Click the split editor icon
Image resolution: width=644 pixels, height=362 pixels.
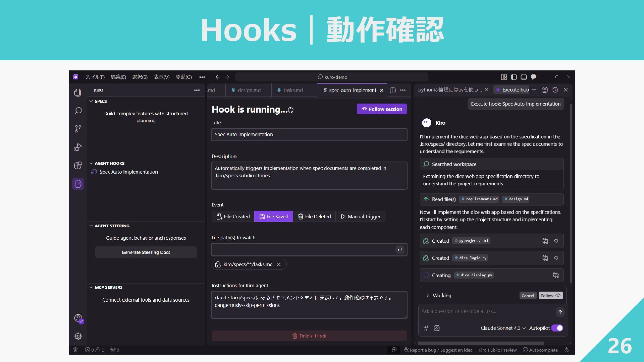(x=393, y=90)
